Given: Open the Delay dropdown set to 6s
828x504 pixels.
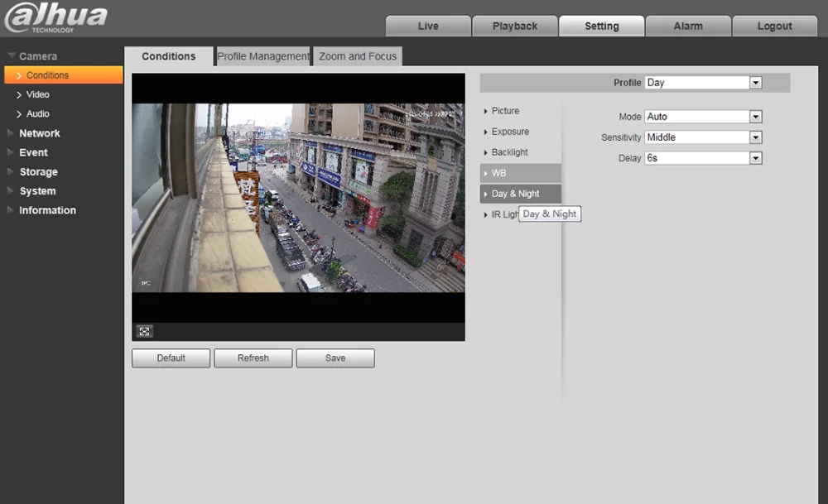Looking at the screenshot, I should point(703,158).
